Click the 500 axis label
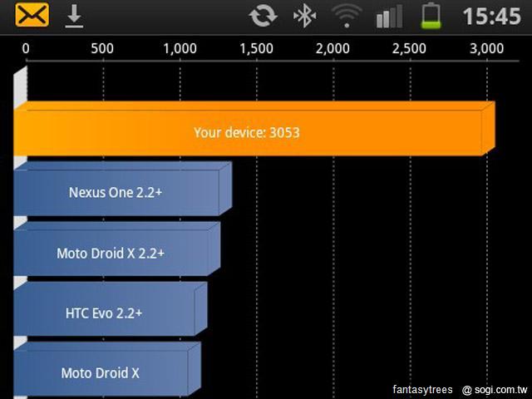Viewport: 532px width, 399px height. (x=102, y=49)
